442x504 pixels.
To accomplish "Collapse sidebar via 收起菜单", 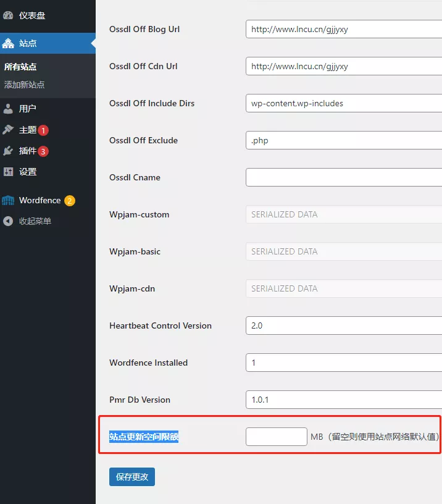I will pos(35,221).
